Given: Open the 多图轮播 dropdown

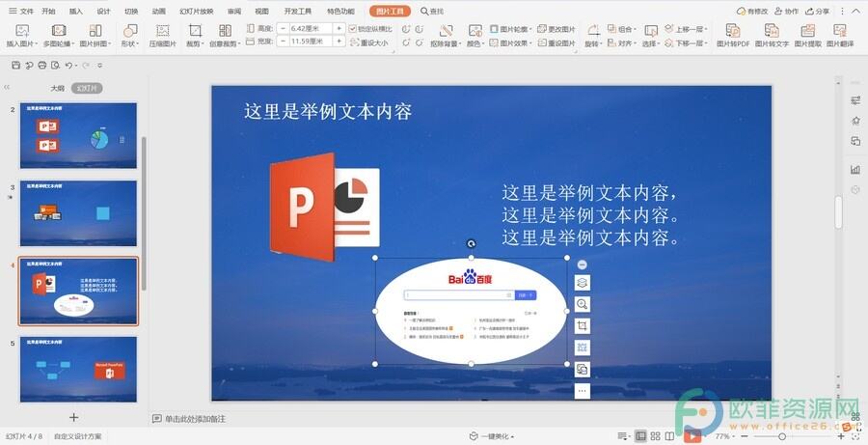Looking at the screenshot, I should click(59, 43).
